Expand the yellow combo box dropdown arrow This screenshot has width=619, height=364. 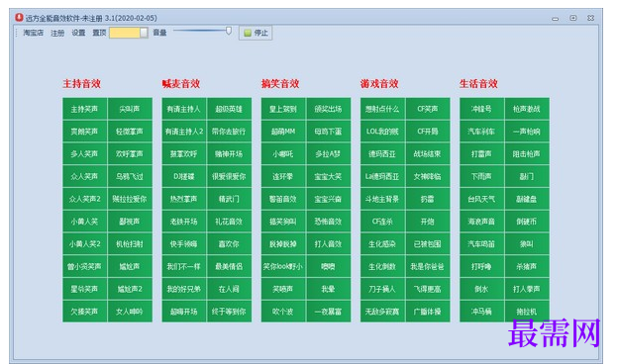click(x=144, y=33)
